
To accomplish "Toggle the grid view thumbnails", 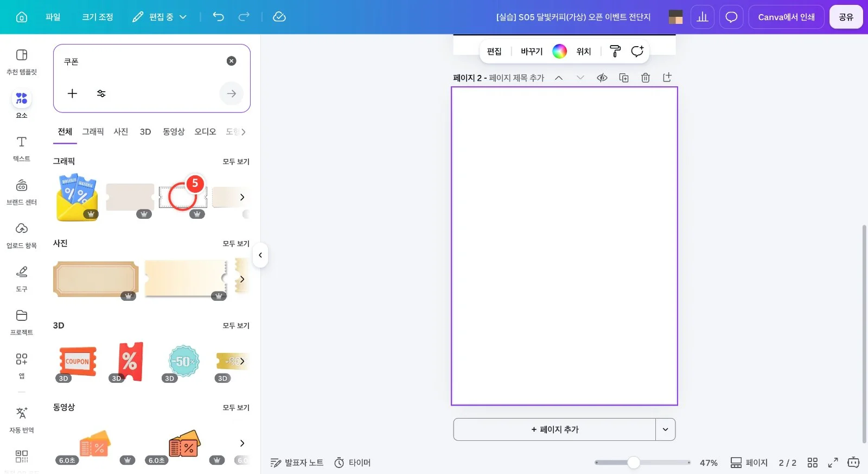I will point(813,463).
